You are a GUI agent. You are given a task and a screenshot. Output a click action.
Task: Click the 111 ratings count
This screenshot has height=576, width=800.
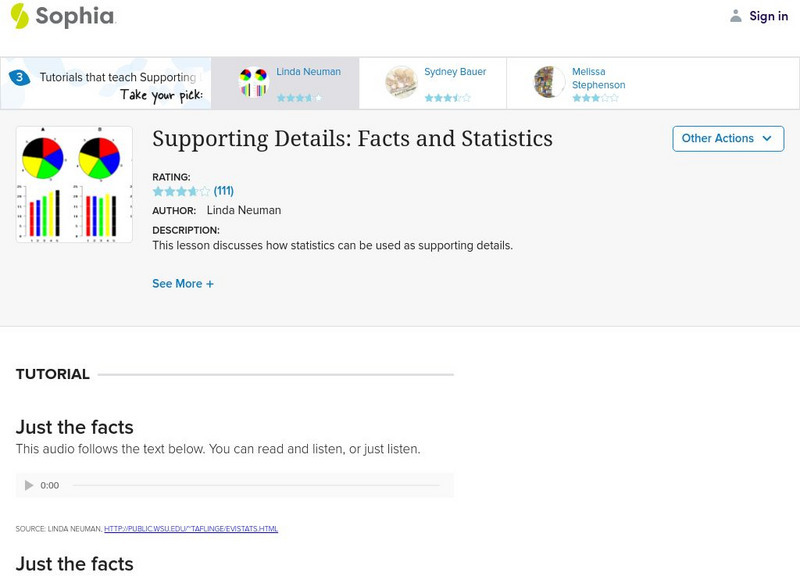224,191
